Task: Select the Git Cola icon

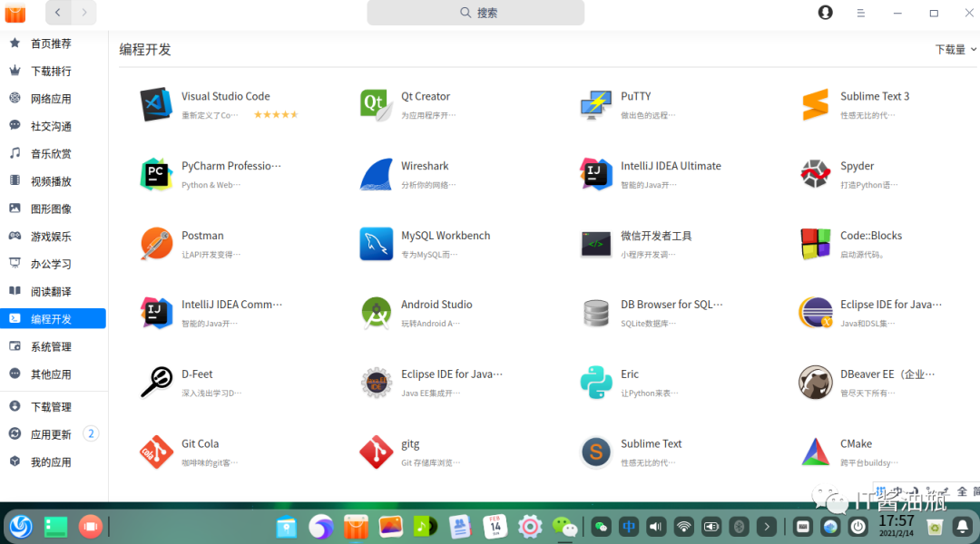Action: tap(156, 452)
